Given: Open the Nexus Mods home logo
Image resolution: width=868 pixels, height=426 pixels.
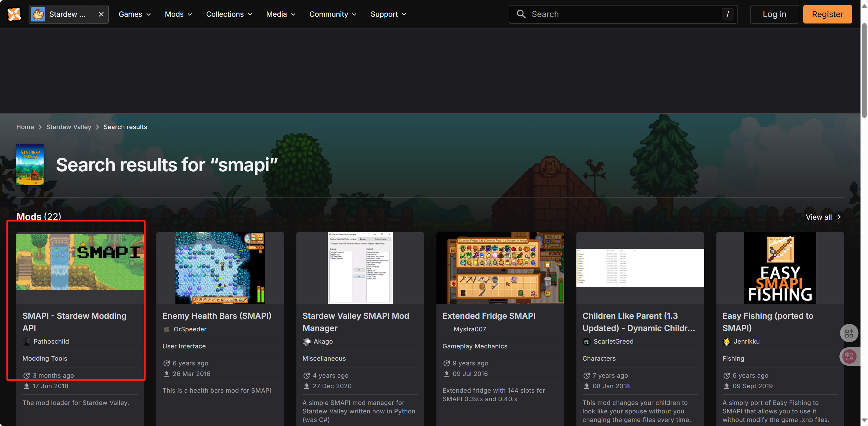Looking at the screenshot, I should coord(14,14).
